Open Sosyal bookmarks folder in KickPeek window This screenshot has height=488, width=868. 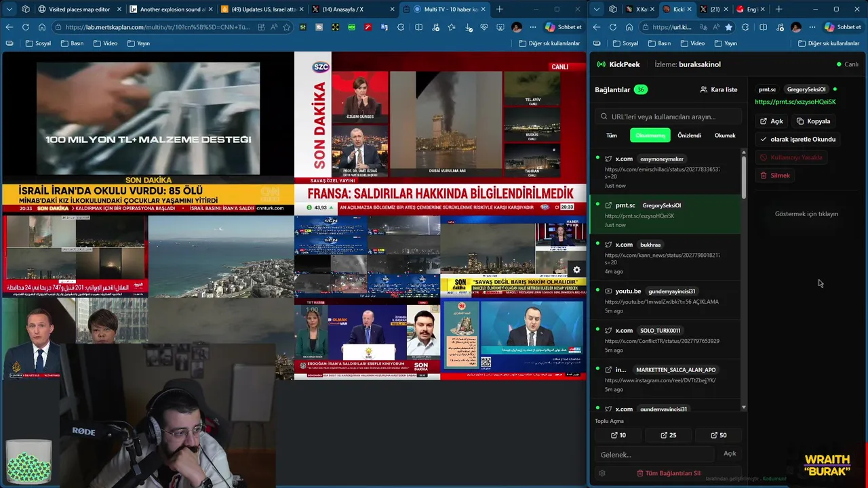(x=625, y=43)
